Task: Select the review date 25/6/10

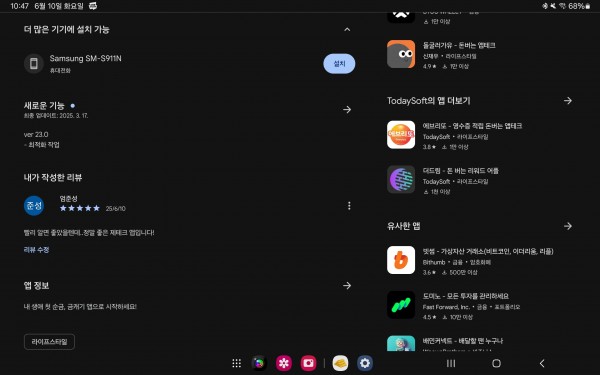Action: 115,209
